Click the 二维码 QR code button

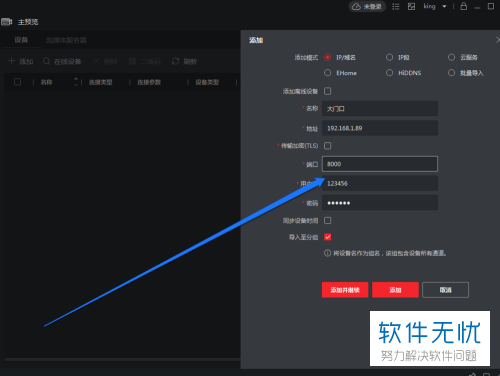(145, 61)
